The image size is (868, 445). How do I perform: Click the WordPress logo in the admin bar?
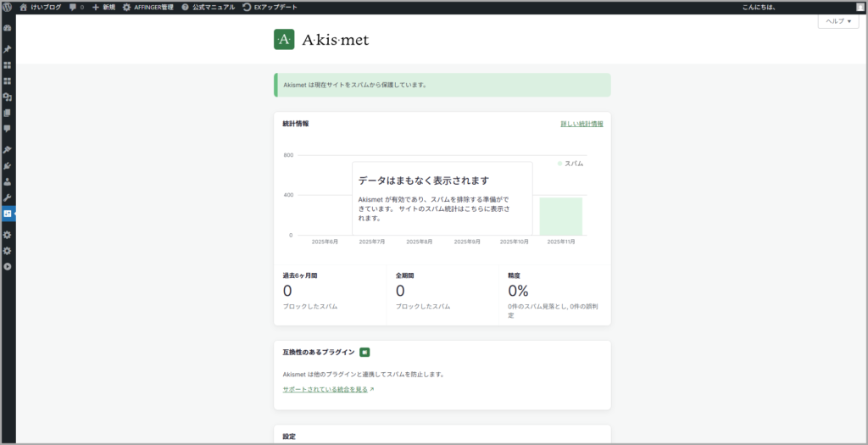click(7, 7)
